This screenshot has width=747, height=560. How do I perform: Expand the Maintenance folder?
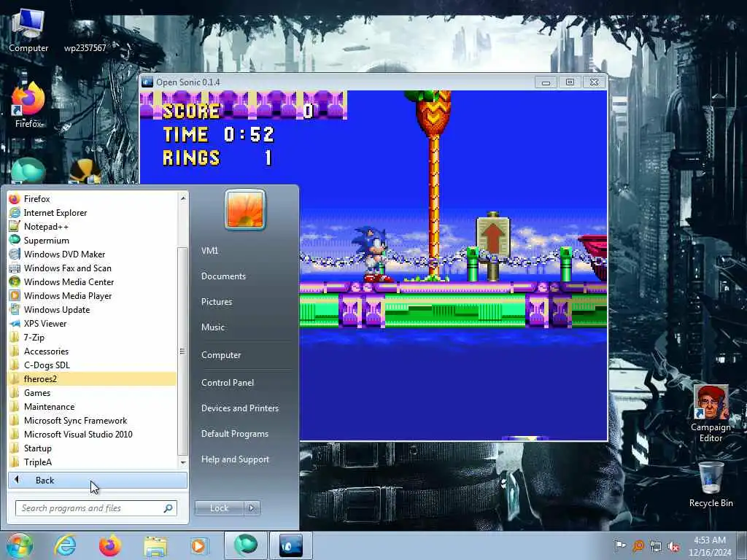(92, 406)
